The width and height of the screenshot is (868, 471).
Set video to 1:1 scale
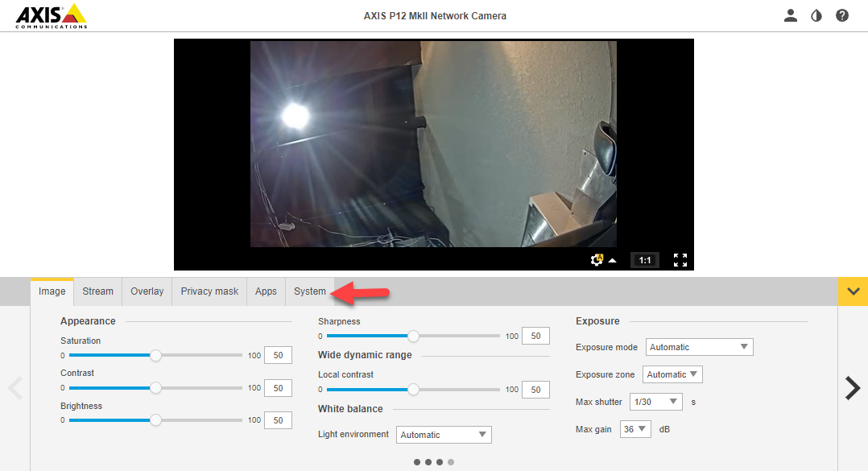(x=645, y=260)
